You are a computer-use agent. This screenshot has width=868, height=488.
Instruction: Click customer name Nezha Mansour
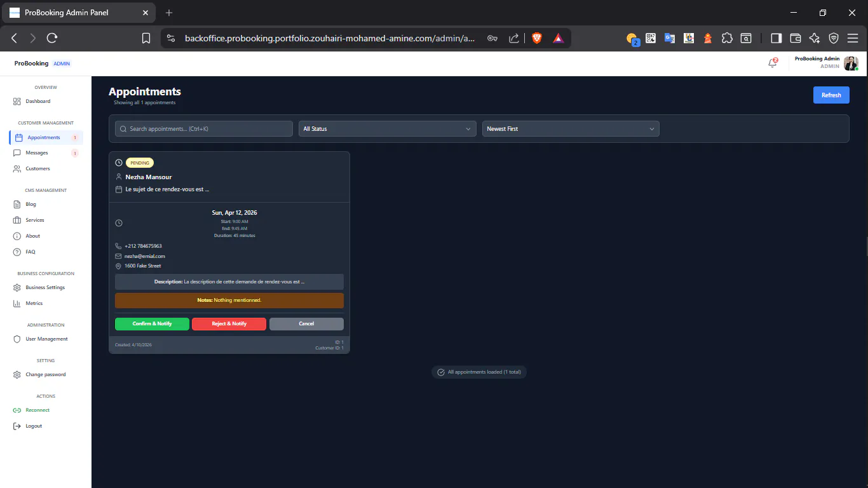coord(149,177)
